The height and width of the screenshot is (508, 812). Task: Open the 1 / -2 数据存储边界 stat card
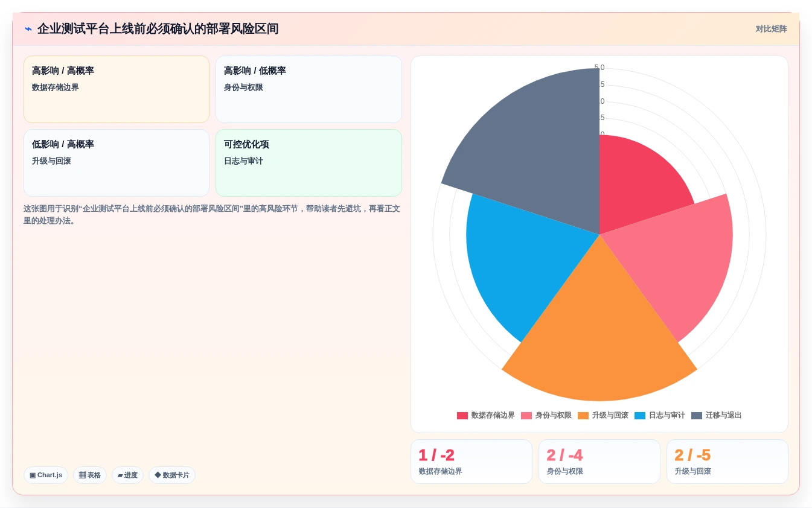click(x=472, y=462)
